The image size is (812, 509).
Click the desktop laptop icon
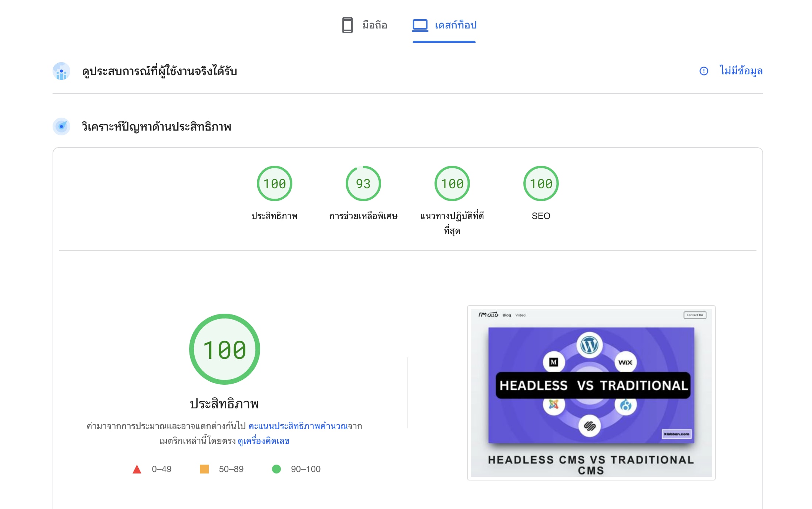click(420, 25)
